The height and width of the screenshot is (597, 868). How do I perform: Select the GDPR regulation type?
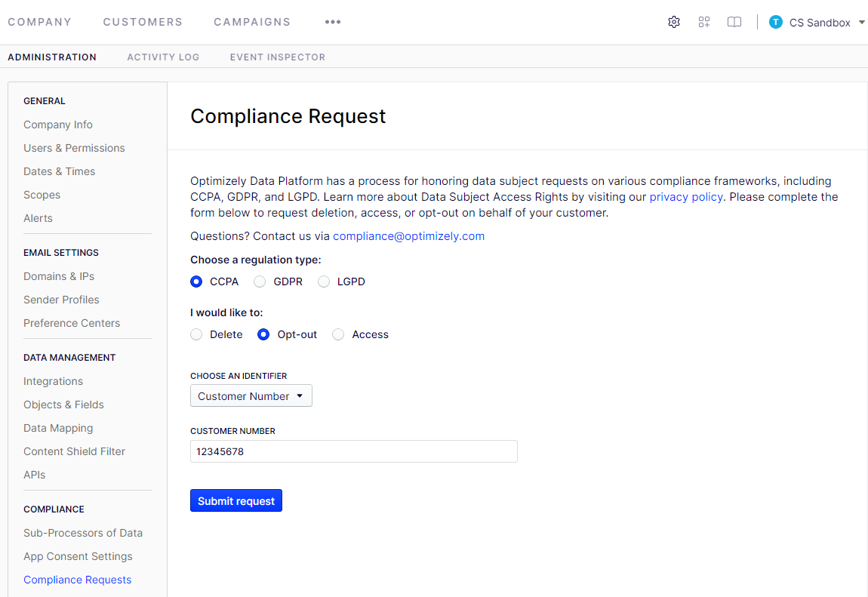click(x=260, y=282)
